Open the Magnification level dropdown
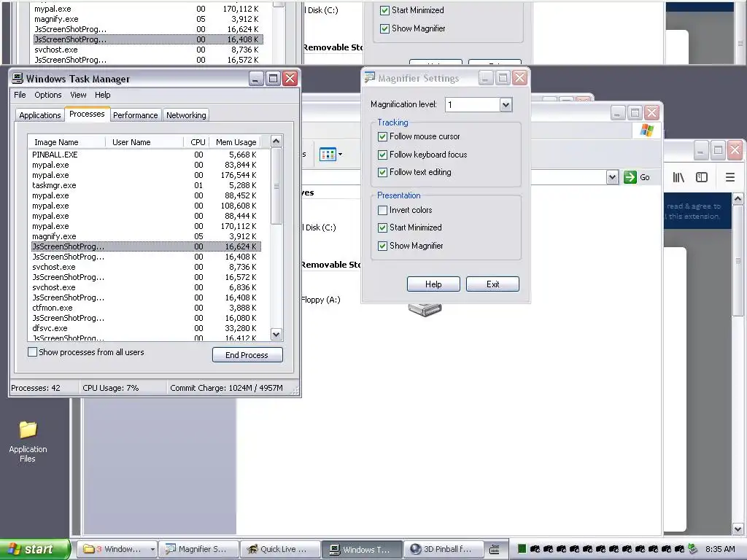This screenshot has width=747, height=560. point(506,105)
